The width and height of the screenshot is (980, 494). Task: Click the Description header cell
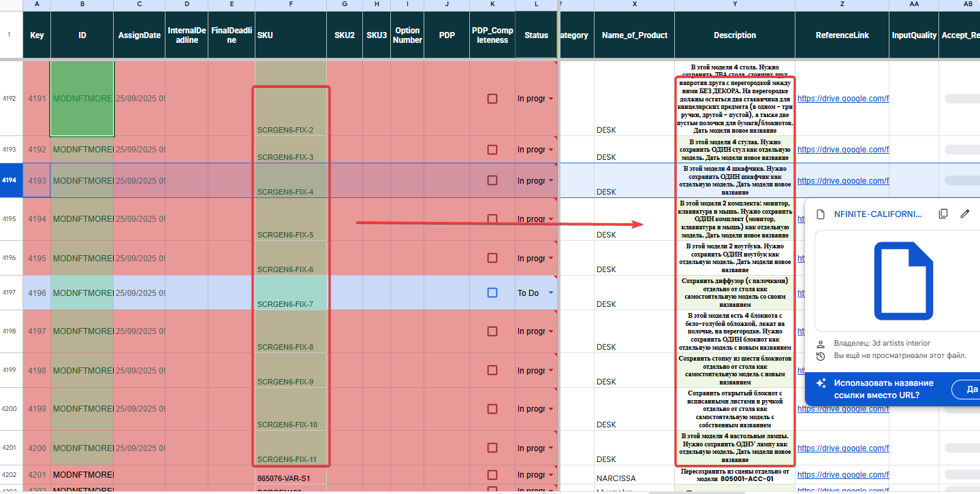tap(735, 35)
